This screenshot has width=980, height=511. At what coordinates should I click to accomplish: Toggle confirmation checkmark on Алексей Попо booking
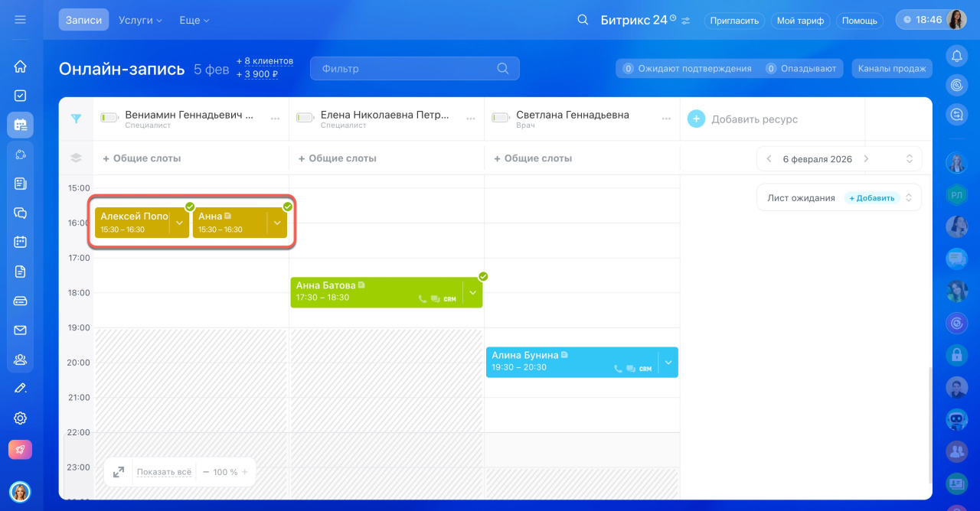coord(190,207)
